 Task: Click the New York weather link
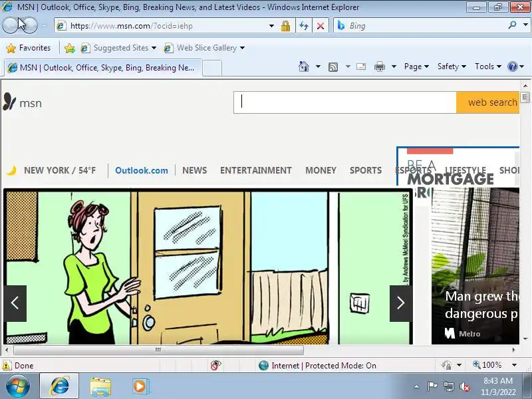52,170
